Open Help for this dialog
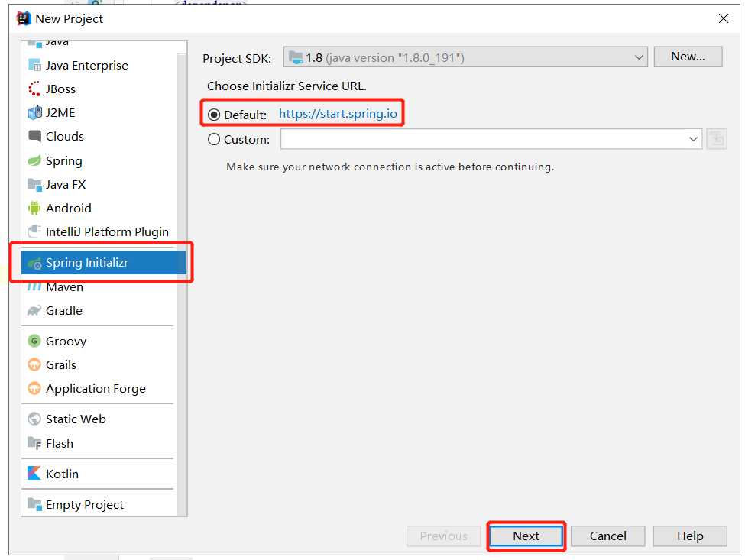Viewport: 745px width, 560px height. [690, 536]
